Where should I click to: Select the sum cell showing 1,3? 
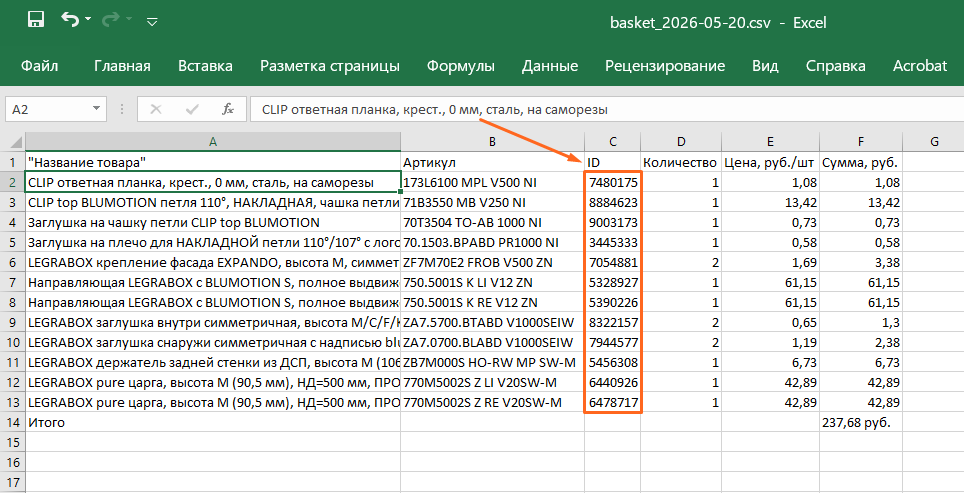tap(860, 322)
